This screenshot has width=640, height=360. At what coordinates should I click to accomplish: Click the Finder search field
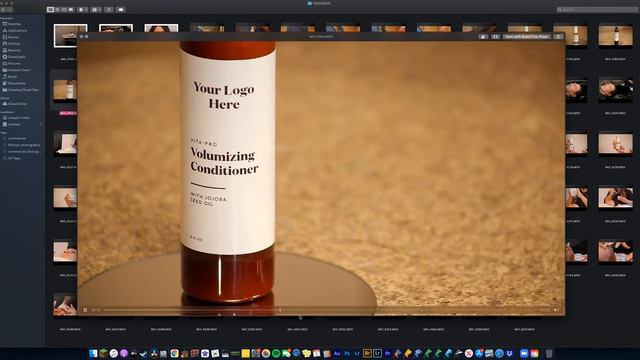598,9
